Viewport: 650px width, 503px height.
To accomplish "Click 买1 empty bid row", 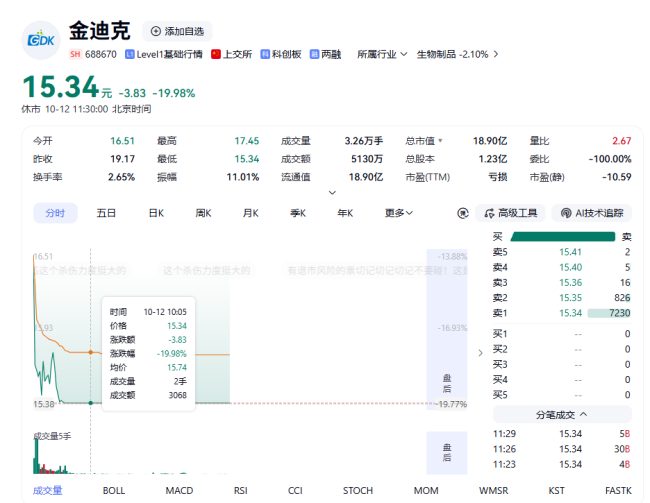I will 561,334.
